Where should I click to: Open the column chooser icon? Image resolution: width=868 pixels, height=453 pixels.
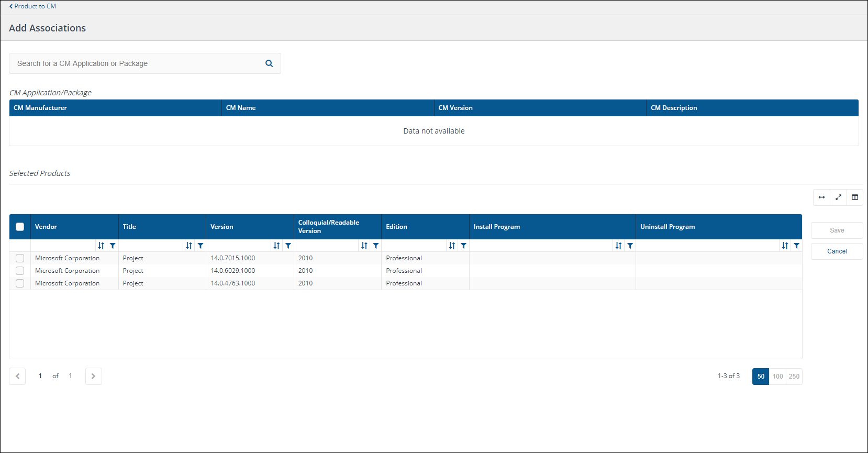pyautogui.click(x=855, y=197)
